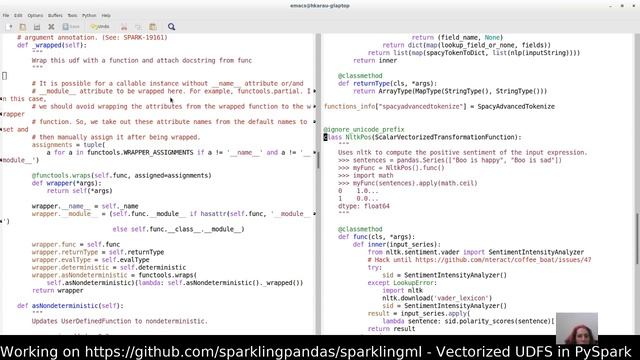Click 'Updates UserDefinedFunction to nondeterministic.' docstring

[120, 321]
